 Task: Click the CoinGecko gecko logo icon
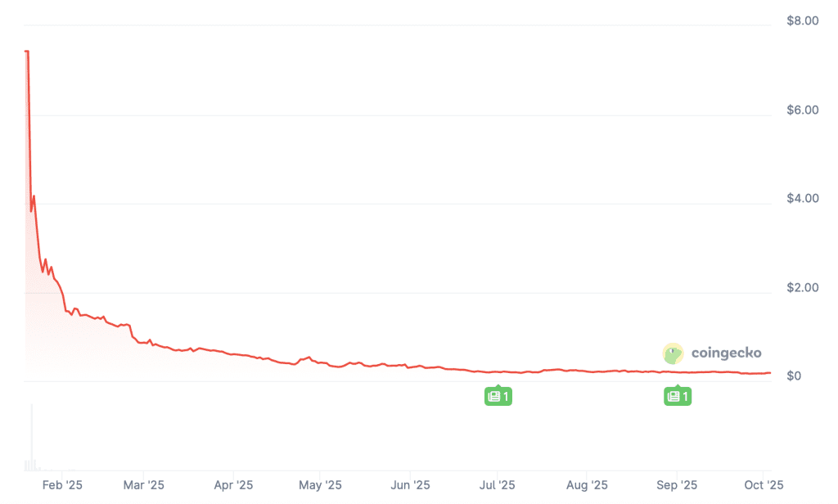(x=673, y=353)
